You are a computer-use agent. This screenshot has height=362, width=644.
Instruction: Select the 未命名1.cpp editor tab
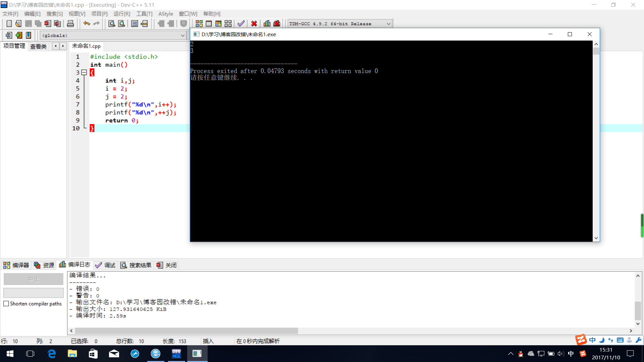[86, 46]
